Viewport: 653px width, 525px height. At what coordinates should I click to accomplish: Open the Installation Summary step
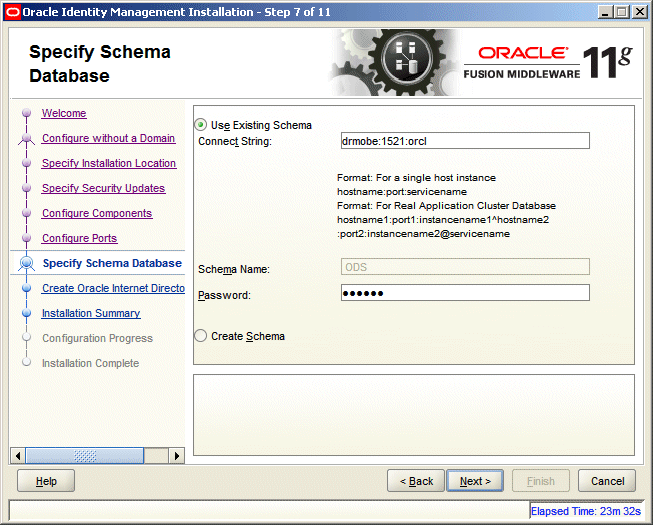click(x=91, y=313)
